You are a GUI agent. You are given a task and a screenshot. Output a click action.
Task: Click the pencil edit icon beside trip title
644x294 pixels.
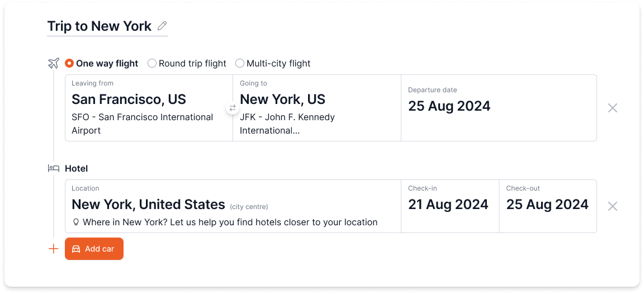pyautogui.click(x=162, y=26)
